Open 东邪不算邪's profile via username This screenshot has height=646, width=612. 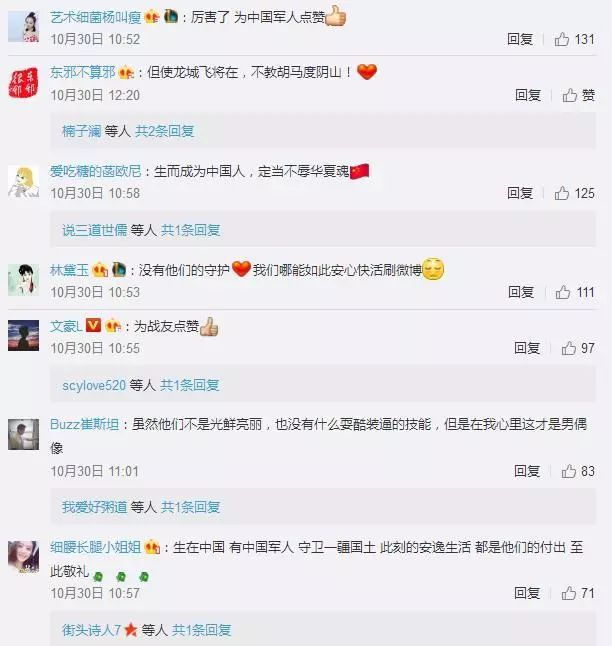point(83,73)
